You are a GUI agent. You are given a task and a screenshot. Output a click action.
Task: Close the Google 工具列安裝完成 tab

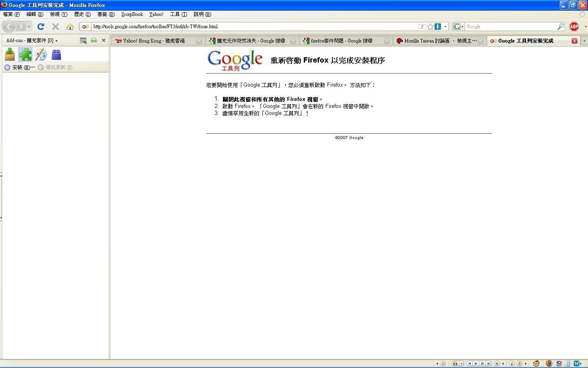point(575,41)
